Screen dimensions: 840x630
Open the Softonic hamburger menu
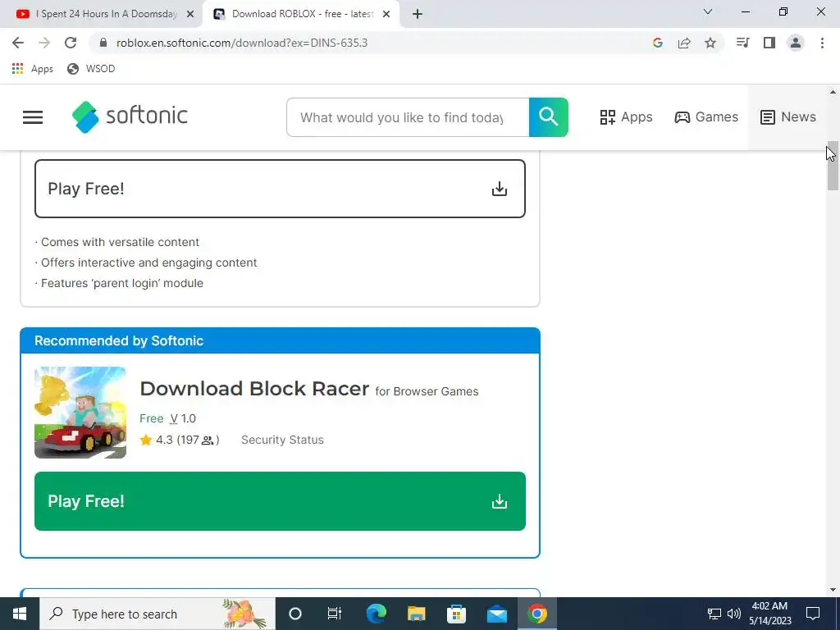click(33, 117)
